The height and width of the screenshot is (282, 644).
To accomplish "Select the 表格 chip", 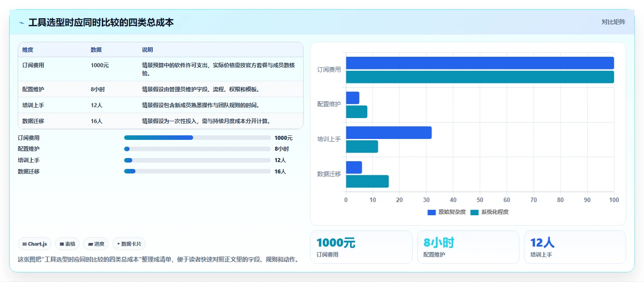I will coord(67,244).
